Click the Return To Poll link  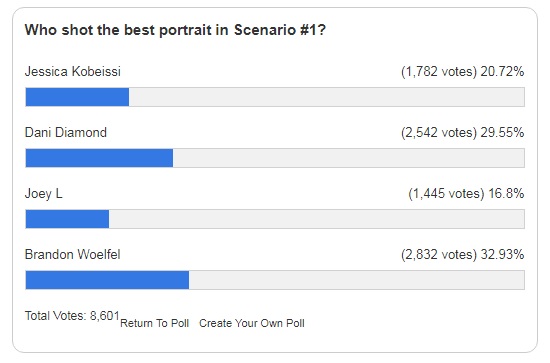tap(154, 323)
